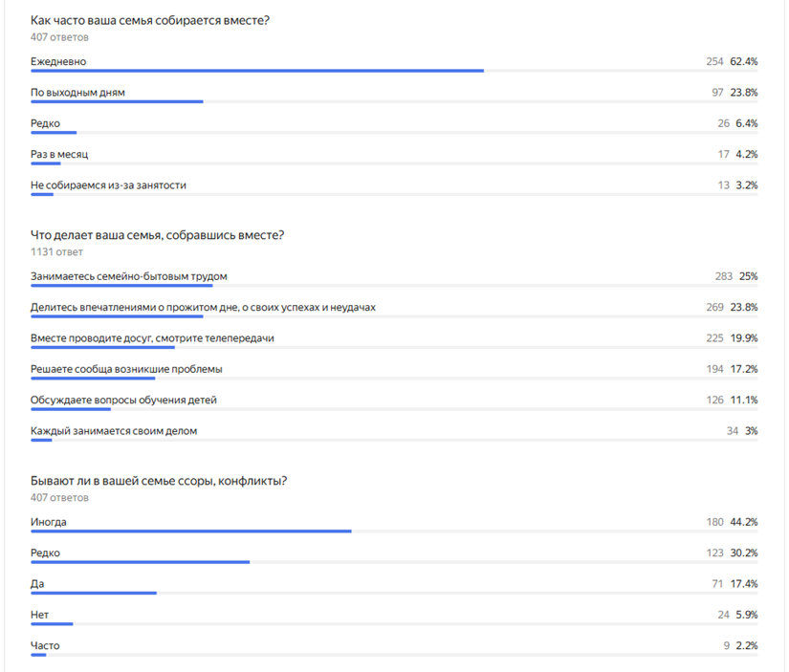Click 'Каждый занимается своим делом' answer

(114, 431)
